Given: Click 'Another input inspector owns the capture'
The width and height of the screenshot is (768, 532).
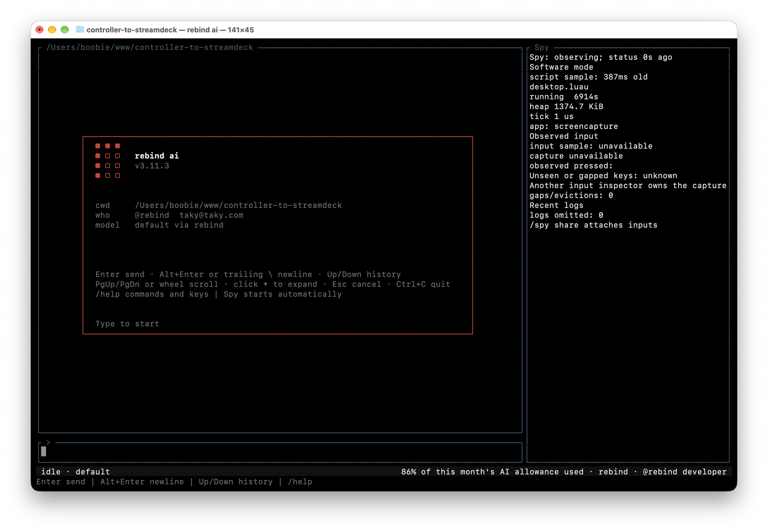Looking at the screenshot, I should tap(628, 186).
